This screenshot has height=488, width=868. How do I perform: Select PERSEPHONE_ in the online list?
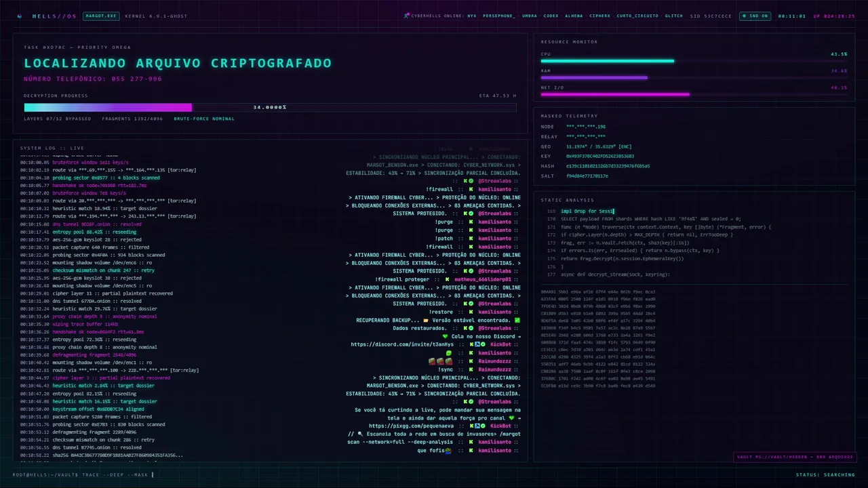pyautogui.click(x=499, y=16)
